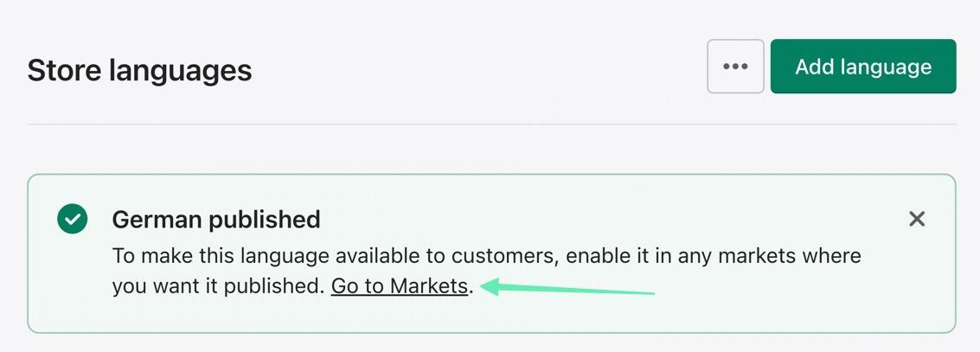Select the German published banner title
The height and width of the screenshot is (352, 980).
(x=216, y=220)
